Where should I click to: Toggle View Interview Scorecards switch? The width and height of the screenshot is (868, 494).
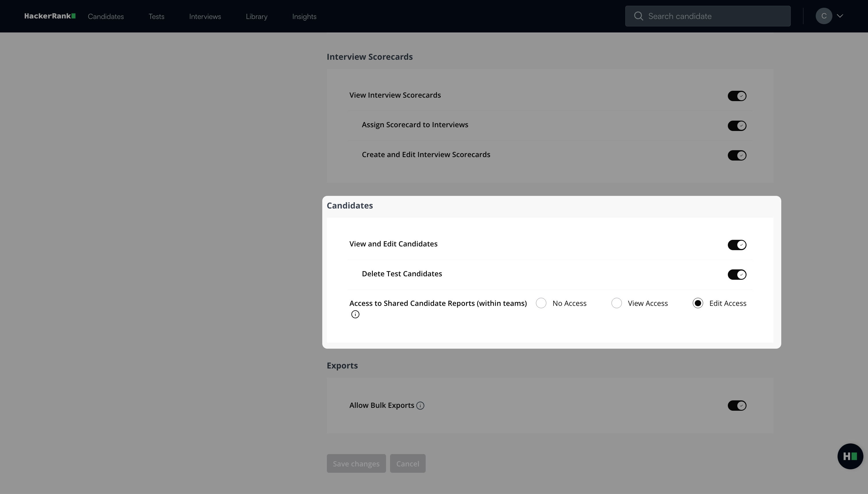coord(737,96)
